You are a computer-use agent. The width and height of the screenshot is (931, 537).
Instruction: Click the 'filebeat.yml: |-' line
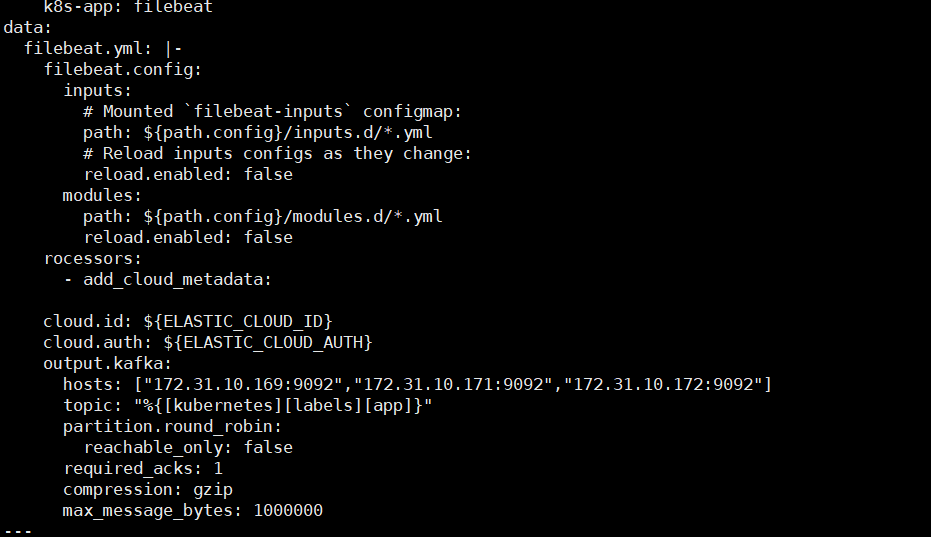coord(103,49)
